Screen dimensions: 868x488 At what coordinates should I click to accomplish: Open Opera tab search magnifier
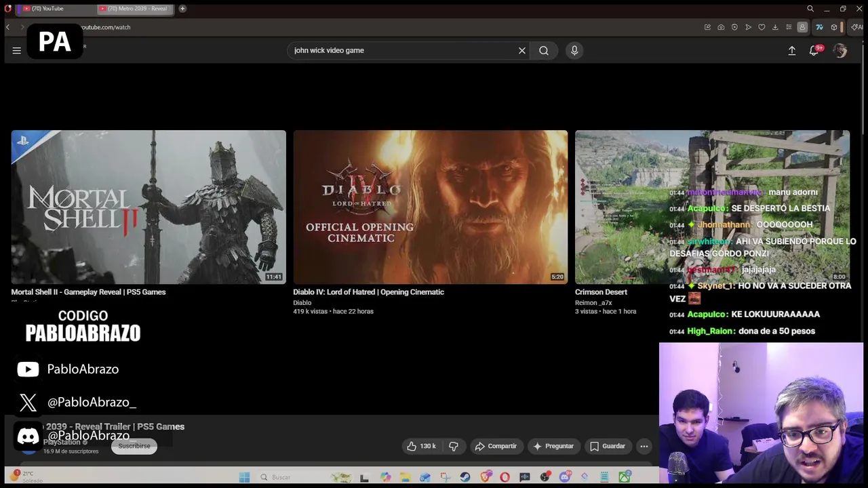[810, 8]
